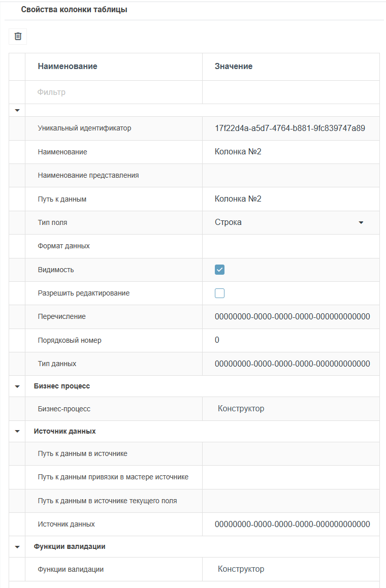Screen dimensions: 386x588
Task: Open Конструктор for Бизнес-процесс
Action: [241, 409]
